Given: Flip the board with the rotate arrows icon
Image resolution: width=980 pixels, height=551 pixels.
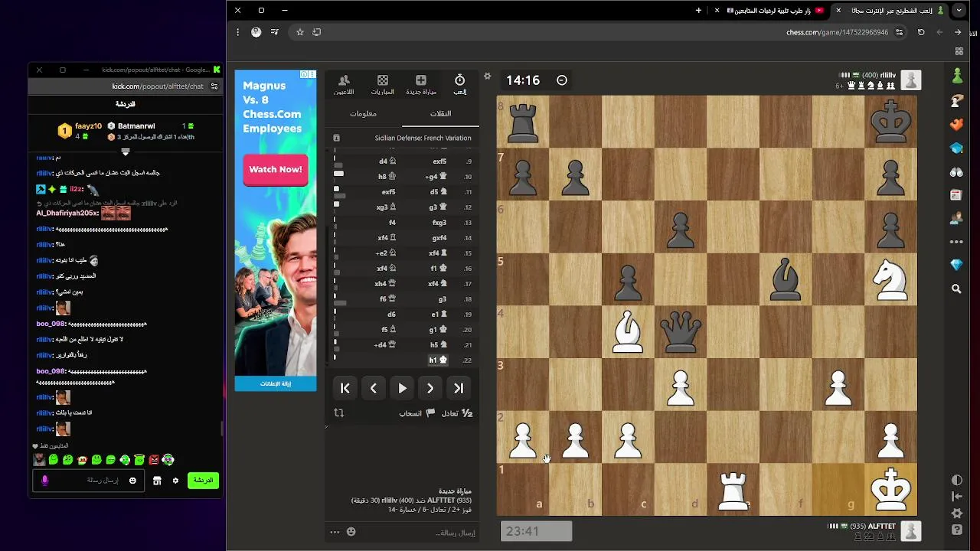Looking at the screenshot, I should (339, 413).
